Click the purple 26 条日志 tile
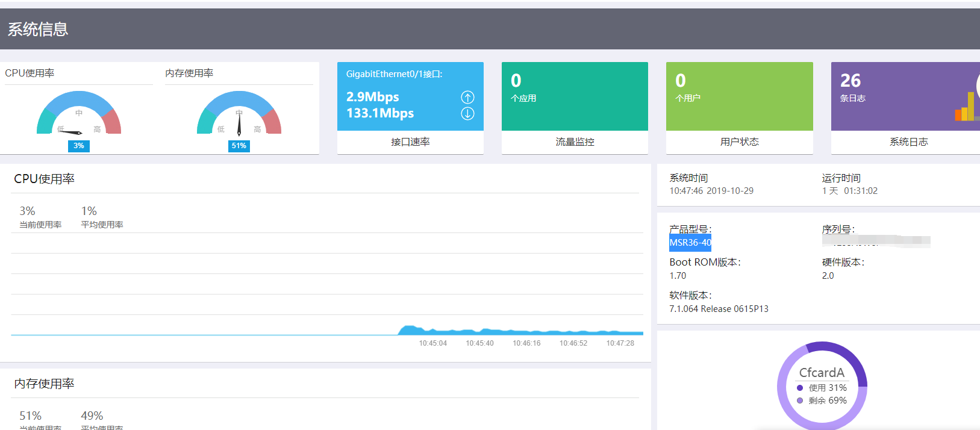Screen dimensions: 980x430 pyautogui.click(x=905, y=96)
